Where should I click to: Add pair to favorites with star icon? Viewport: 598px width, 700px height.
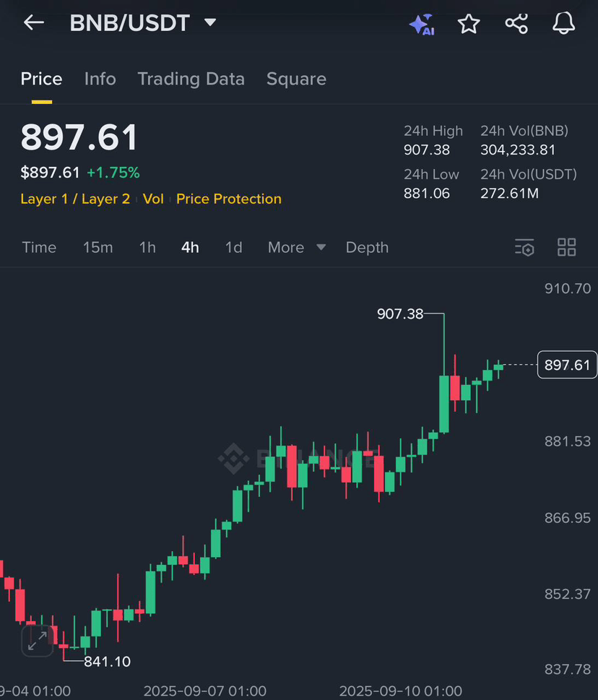[469, 24]
